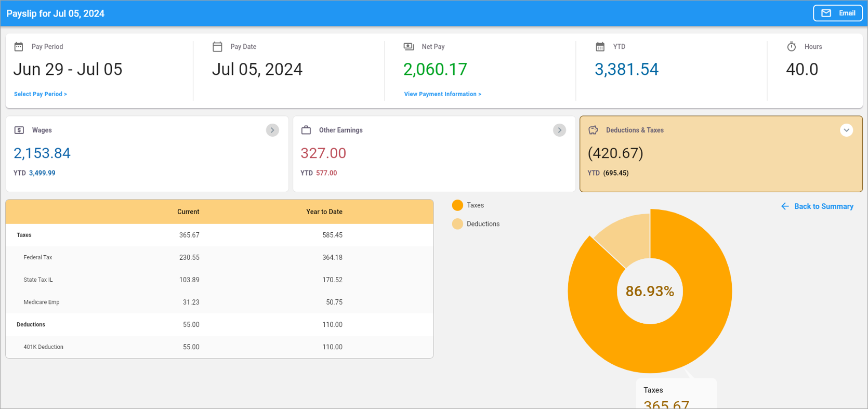The image size is (868, 409).
Task: Click the Pay Period calendar icon
Action: (x=19, y=47)
